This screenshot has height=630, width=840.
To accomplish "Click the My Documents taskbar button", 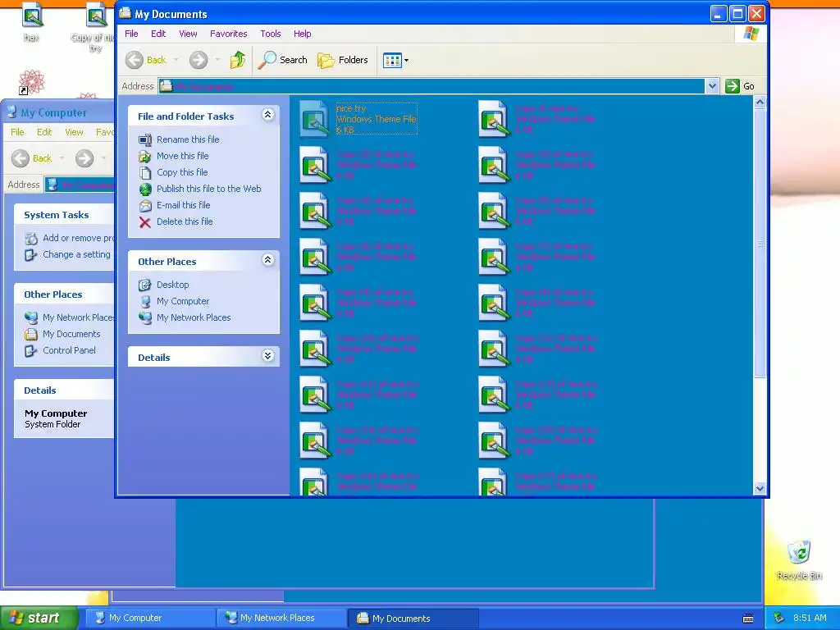I will [x=413, y=619].
